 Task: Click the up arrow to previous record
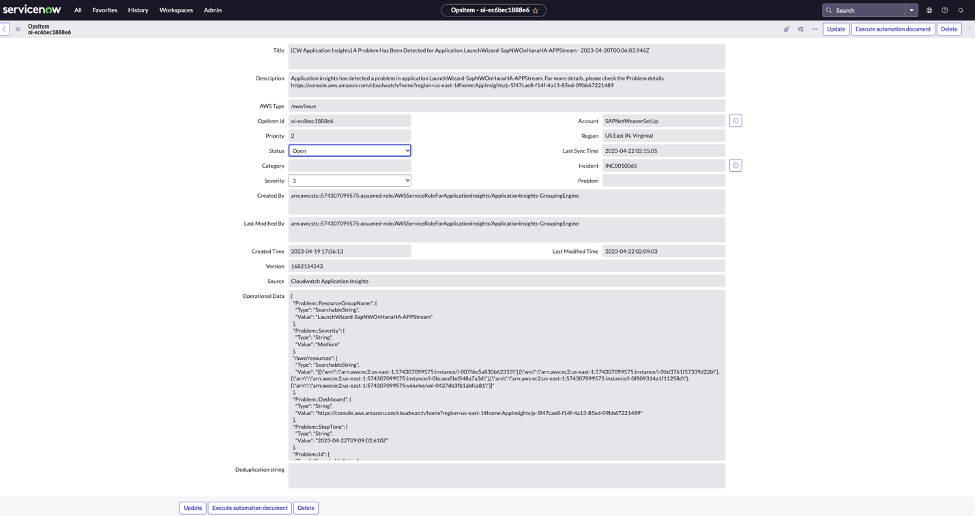tap(970, 29)
